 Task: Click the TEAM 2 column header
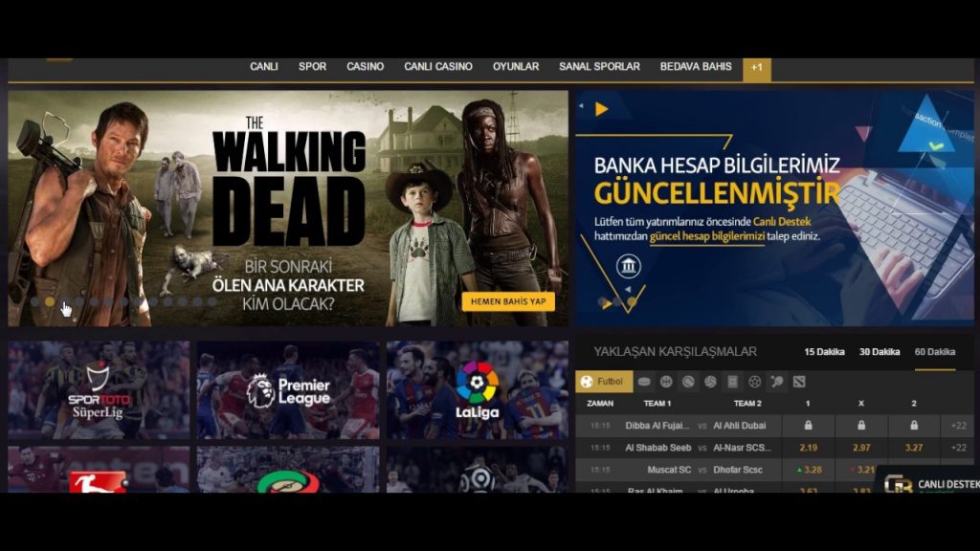click(747, 404)
